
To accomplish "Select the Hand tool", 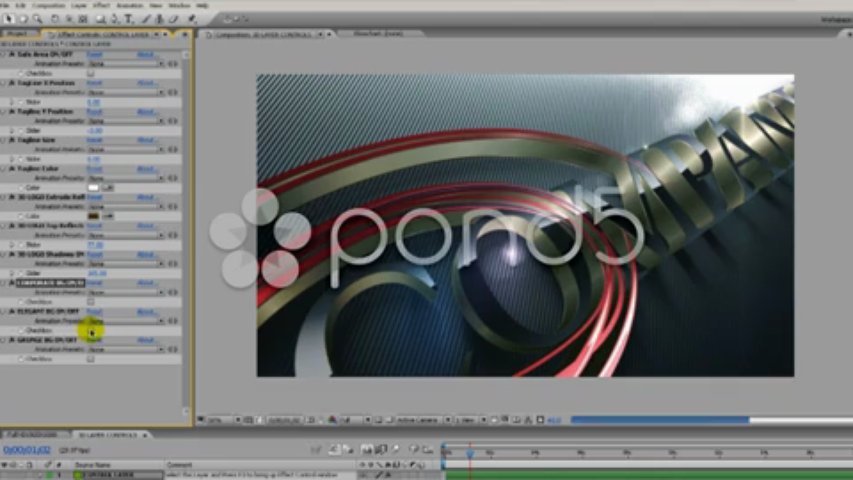I will [23, 19].
